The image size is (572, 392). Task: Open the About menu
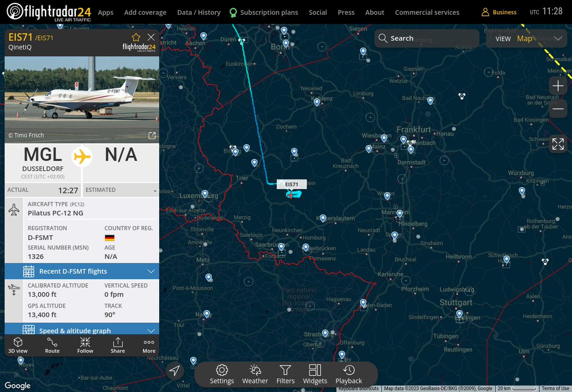pyautogui.click(x=375, y=12)
